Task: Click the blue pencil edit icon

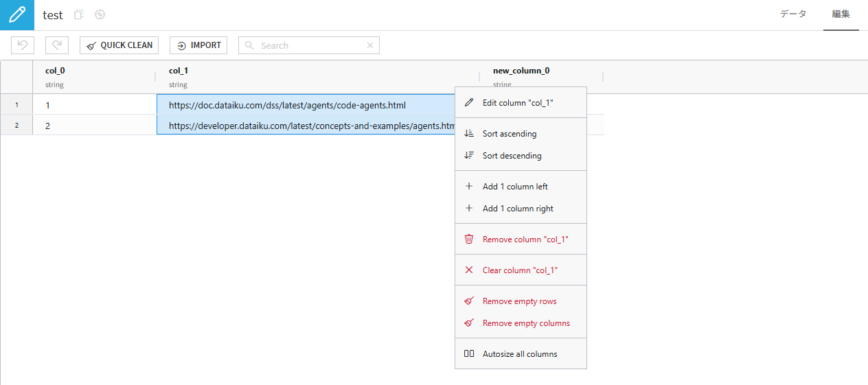Action: tap(16, 15)
